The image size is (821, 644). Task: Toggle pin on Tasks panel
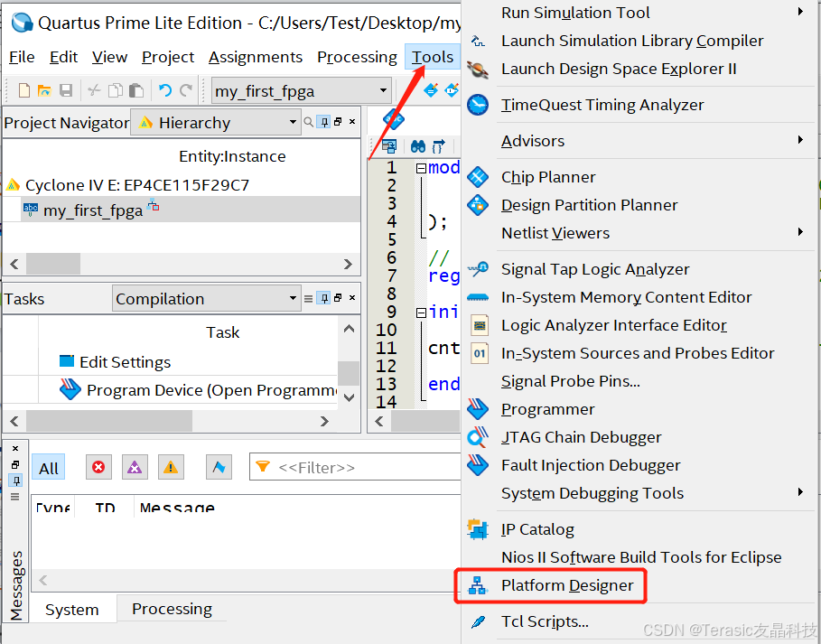point(324,298)
